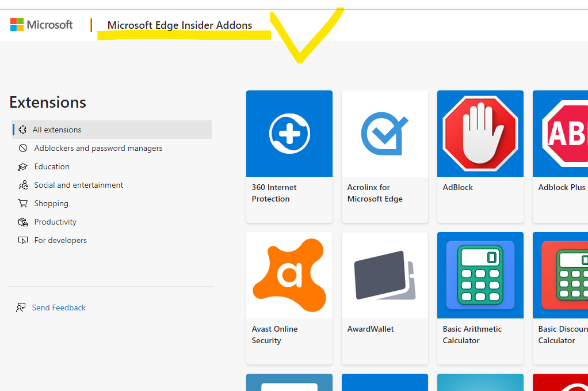
Task: Click the Send Feedback link
Action: coord(59,308)
